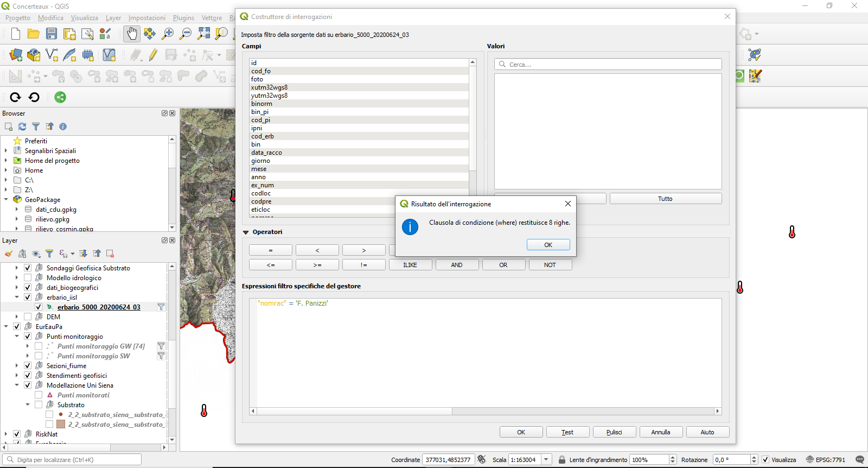Toggle Sondaggi Geofisica Substrato layer visibility

(28, 268)
